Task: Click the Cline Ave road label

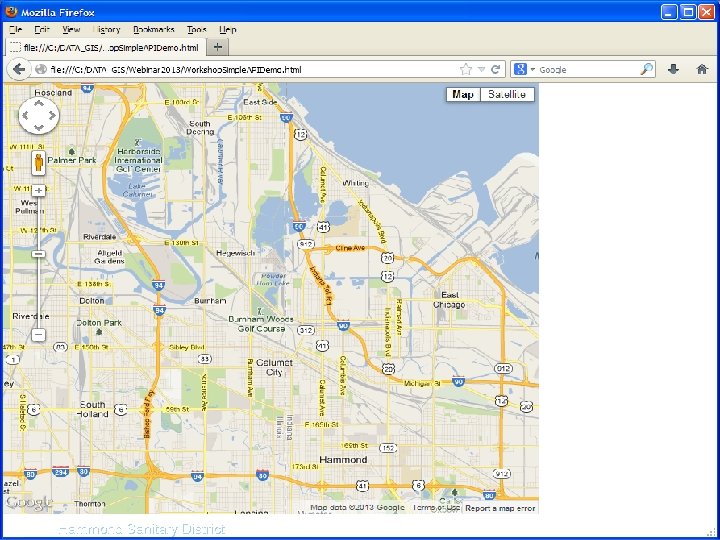Action: [x=350, y=248]
